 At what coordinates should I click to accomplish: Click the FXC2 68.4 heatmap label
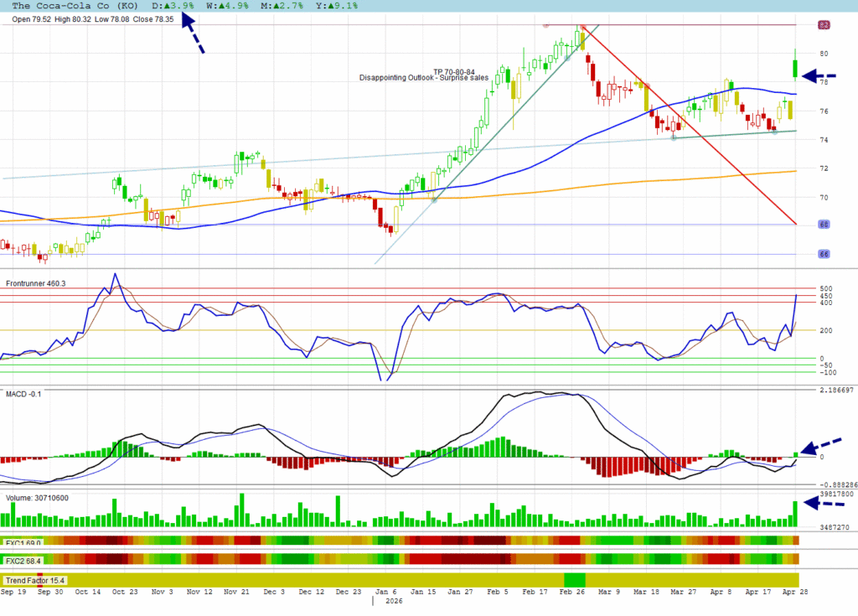click(23, 560)
